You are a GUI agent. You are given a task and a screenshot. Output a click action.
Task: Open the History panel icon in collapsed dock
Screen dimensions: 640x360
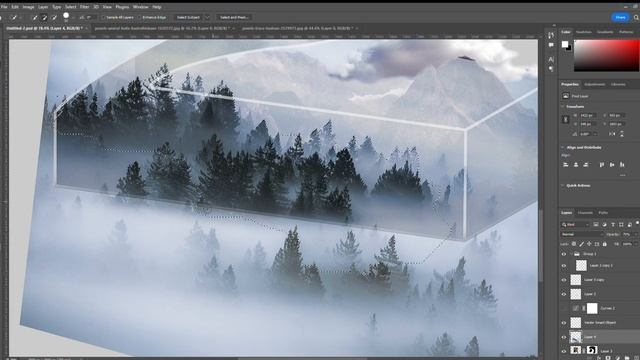(551, 36)
